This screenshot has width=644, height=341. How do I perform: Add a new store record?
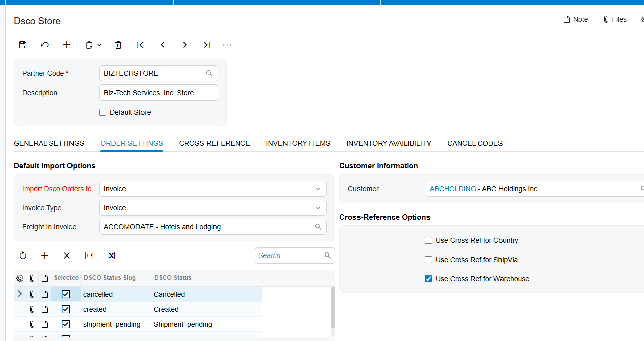tap(67, 45)
